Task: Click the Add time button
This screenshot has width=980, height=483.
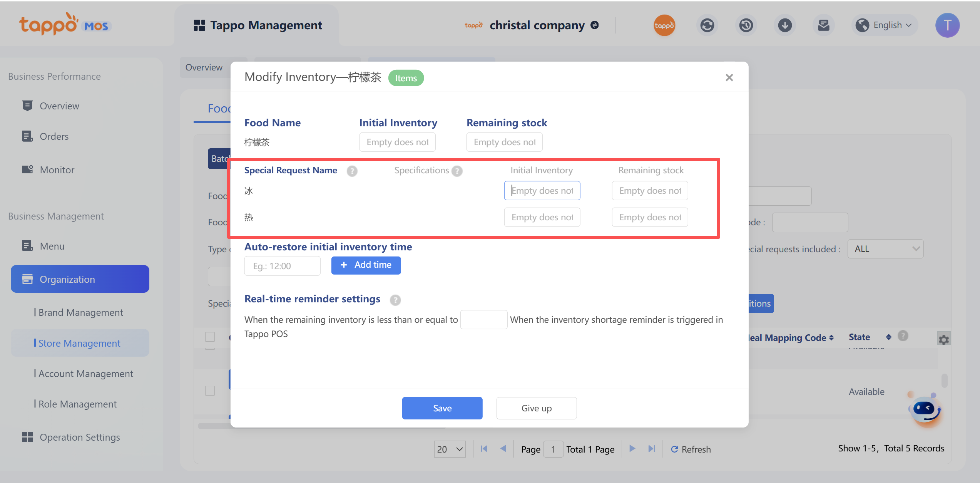Action: point(366,265)
